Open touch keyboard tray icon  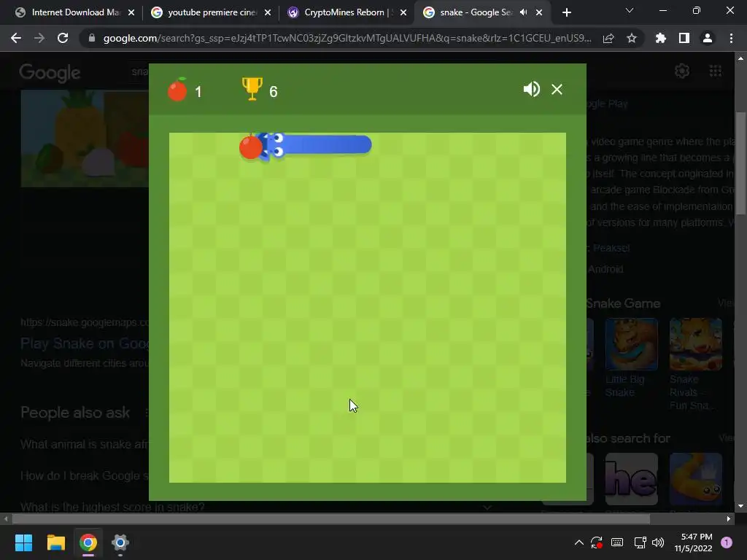617,542
